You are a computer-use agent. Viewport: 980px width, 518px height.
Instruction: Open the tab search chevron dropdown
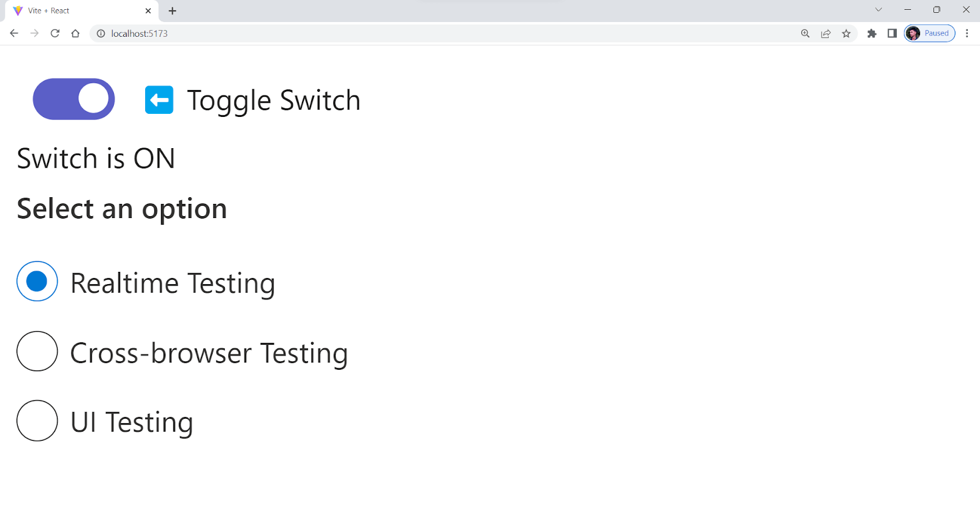point(878,10)
